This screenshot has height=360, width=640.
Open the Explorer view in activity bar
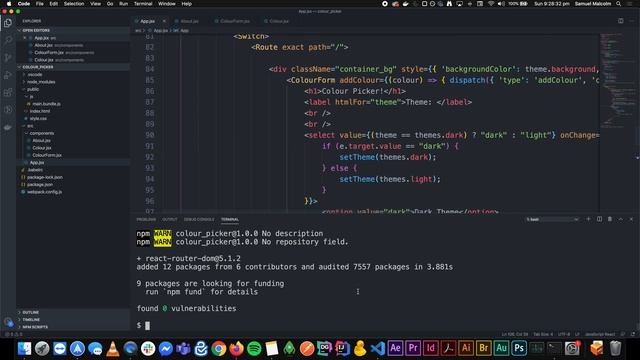click(x=8, y=23)
